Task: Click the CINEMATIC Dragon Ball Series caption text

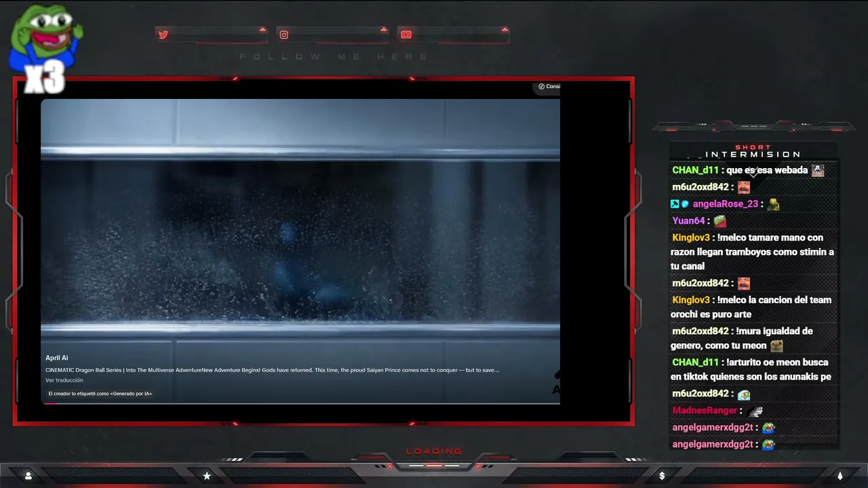Action: coord(272,370)
